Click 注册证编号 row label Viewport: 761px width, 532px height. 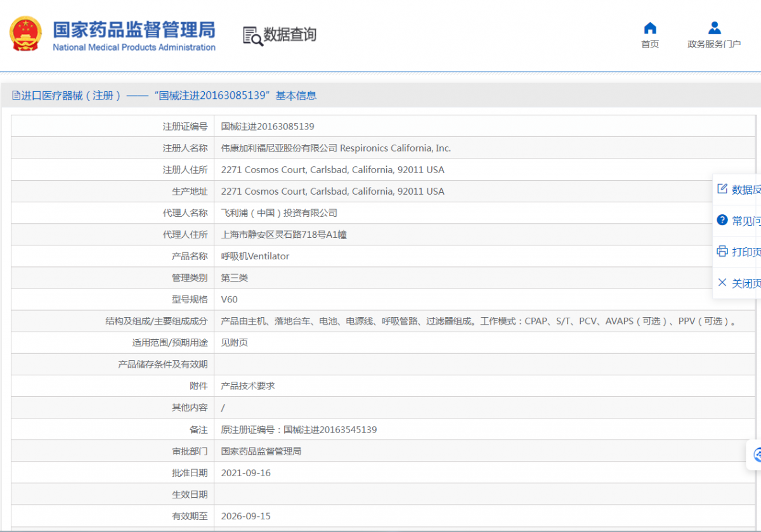[185, 127]
